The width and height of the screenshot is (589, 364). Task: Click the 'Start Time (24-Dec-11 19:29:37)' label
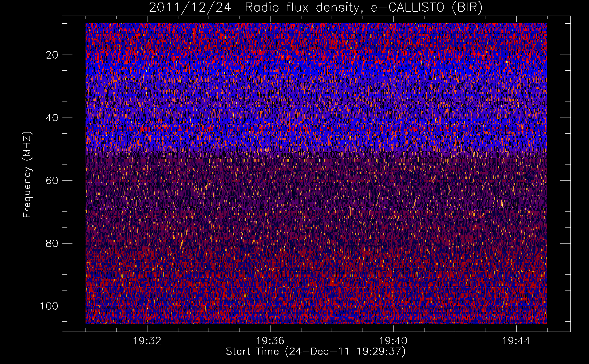(316, 352)
